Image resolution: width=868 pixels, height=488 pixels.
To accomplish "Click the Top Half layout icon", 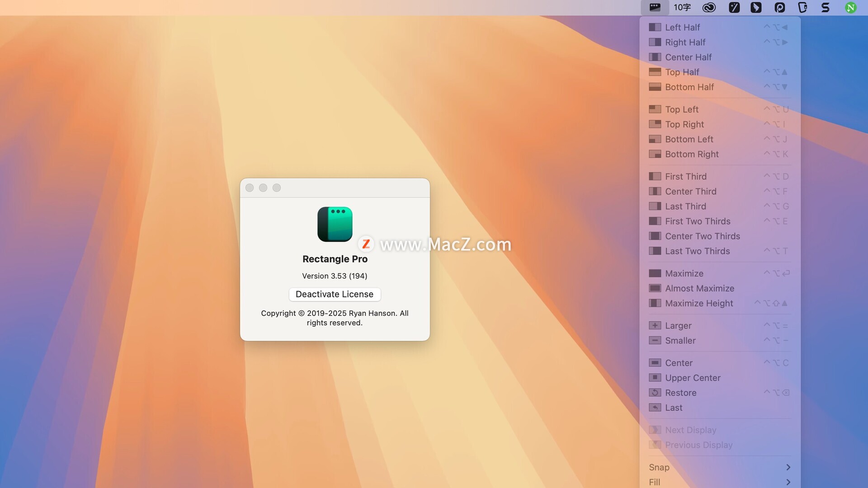I will (655, 72).
